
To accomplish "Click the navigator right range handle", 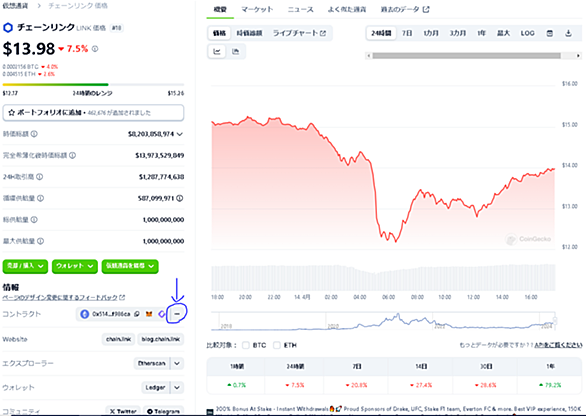I will click(555, 321).
